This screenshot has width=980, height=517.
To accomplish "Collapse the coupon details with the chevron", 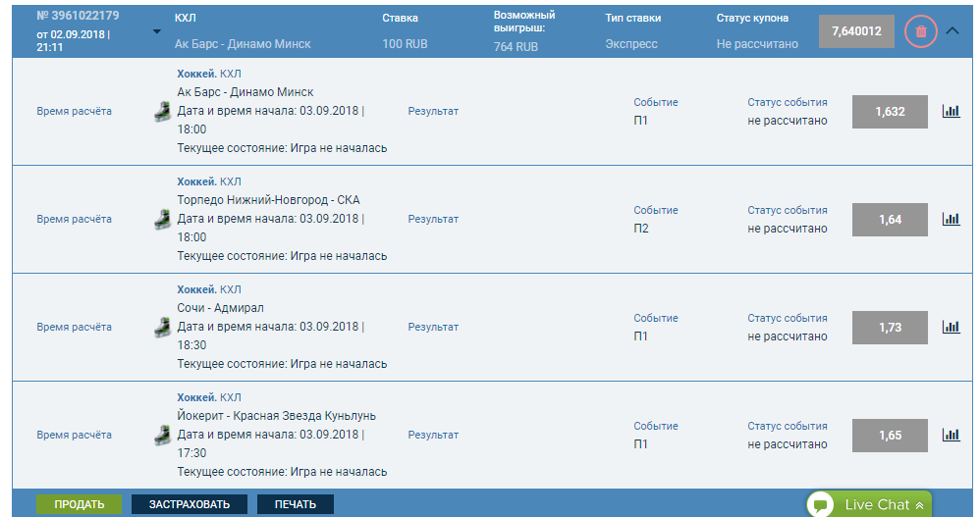I will click(x=952, y=30).
